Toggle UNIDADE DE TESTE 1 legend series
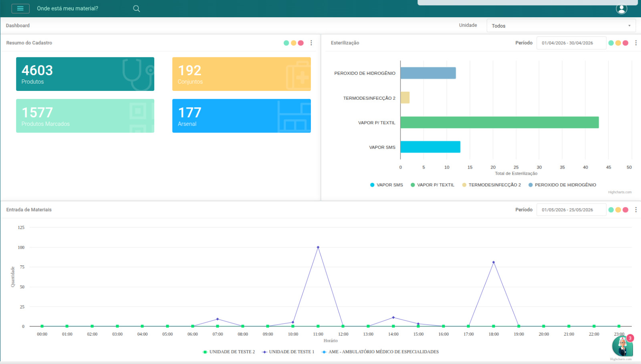641x364 pixels. (x=288, y=352)
